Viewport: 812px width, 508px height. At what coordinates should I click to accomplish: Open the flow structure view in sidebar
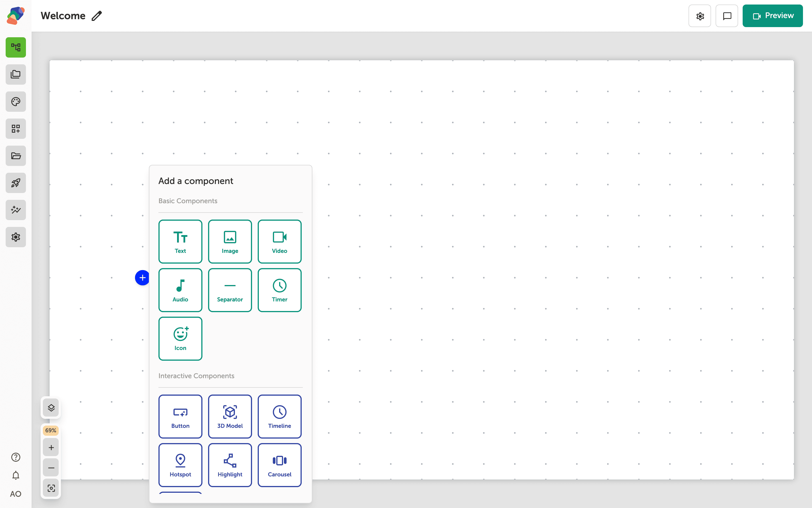[x=16, y=47]
